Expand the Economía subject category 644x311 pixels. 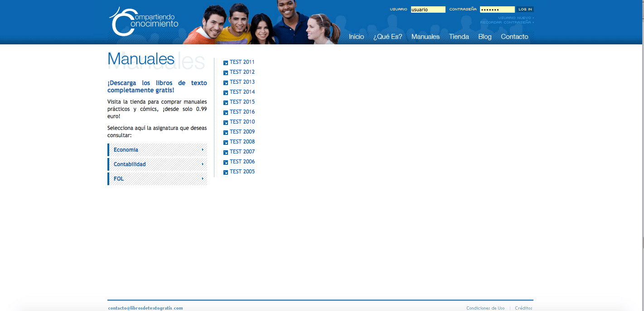coord(157,150)
